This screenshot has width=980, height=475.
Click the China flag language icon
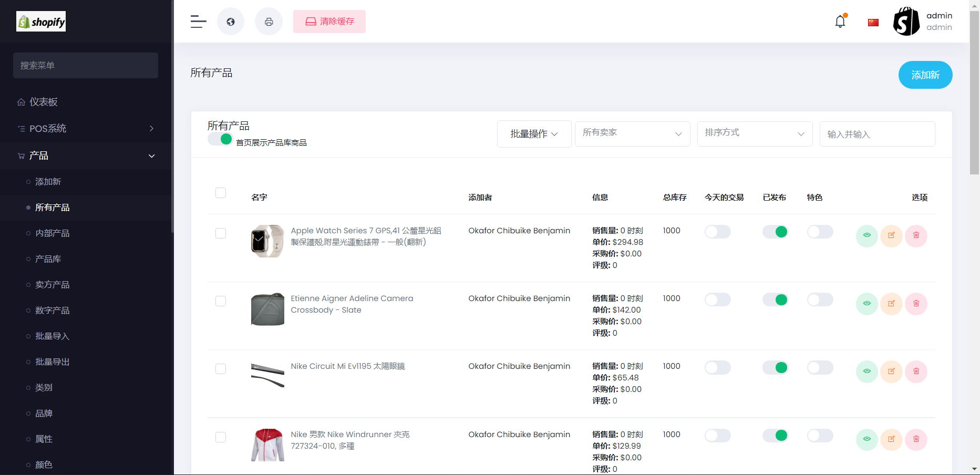click(873, 22)
